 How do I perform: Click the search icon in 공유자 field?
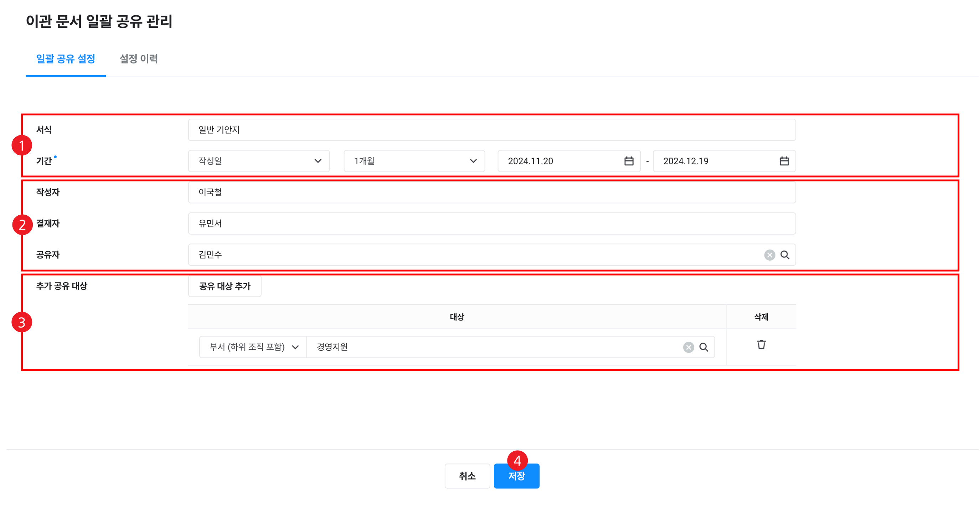(x=785, y=255)
